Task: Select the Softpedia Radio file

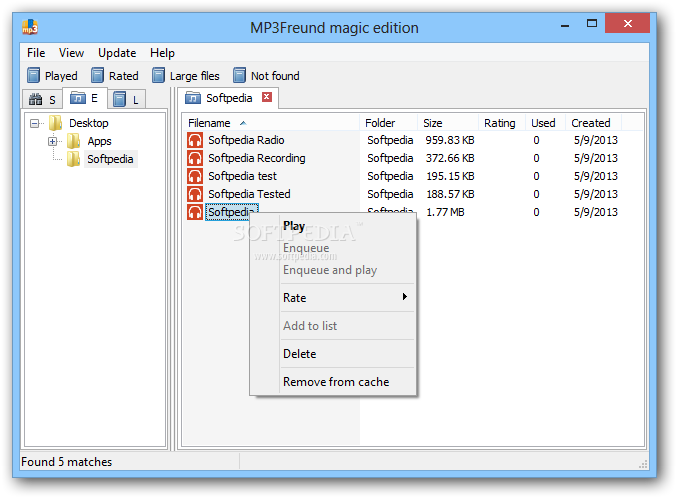Action: click(246, 140)
